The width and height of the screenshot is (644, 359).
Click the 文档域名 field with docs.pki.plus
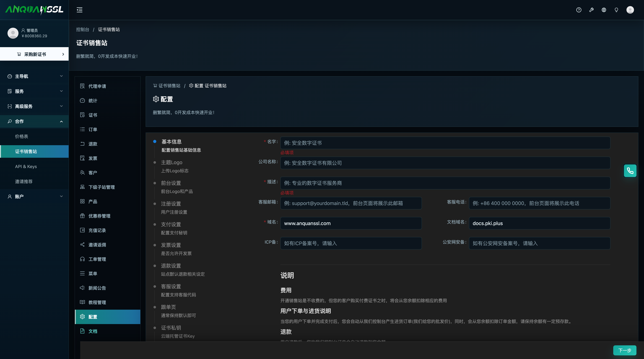(x=540, y=223)
